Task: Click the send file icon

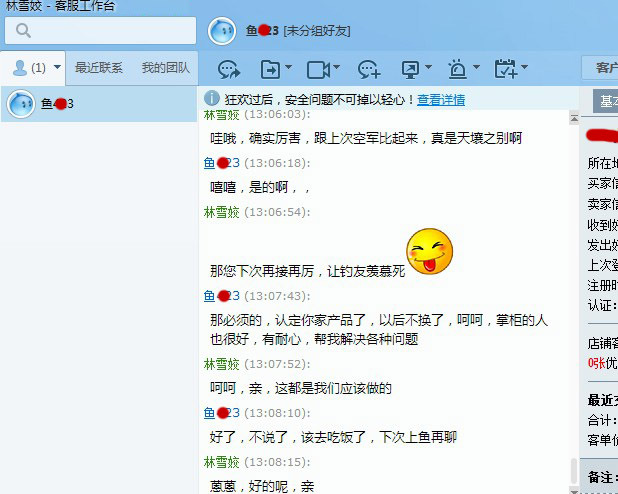Action: point(270,69)
